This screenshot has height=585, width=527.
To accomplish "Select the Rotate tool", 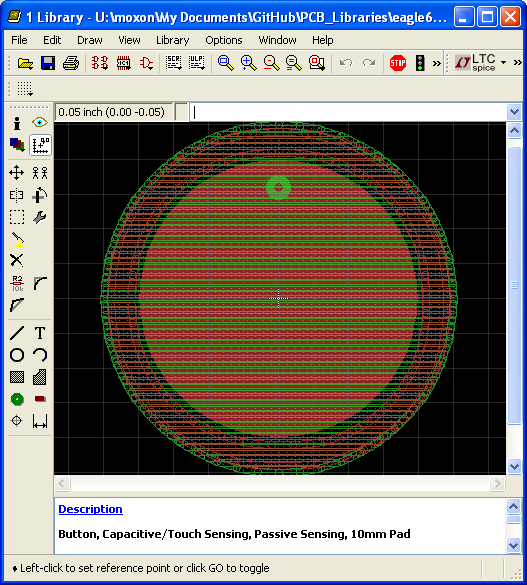I will pyautogui.click(x=40, y=195).
